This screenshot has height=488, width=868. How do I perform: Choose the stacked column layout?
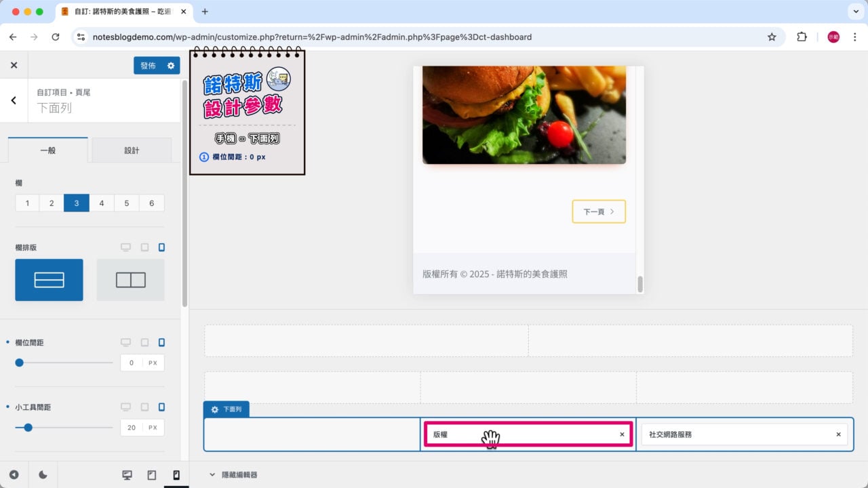[x=49, y=280]
